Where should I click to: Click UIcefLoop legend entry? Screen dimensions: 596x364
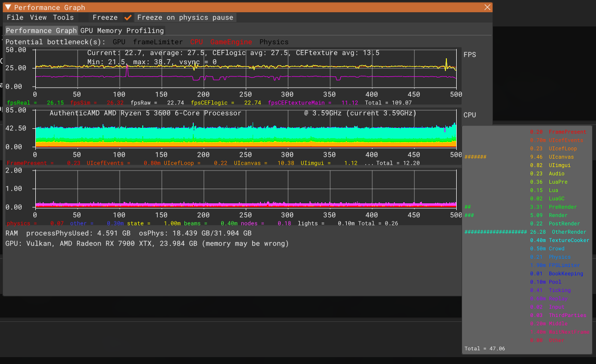coord(553,149)
